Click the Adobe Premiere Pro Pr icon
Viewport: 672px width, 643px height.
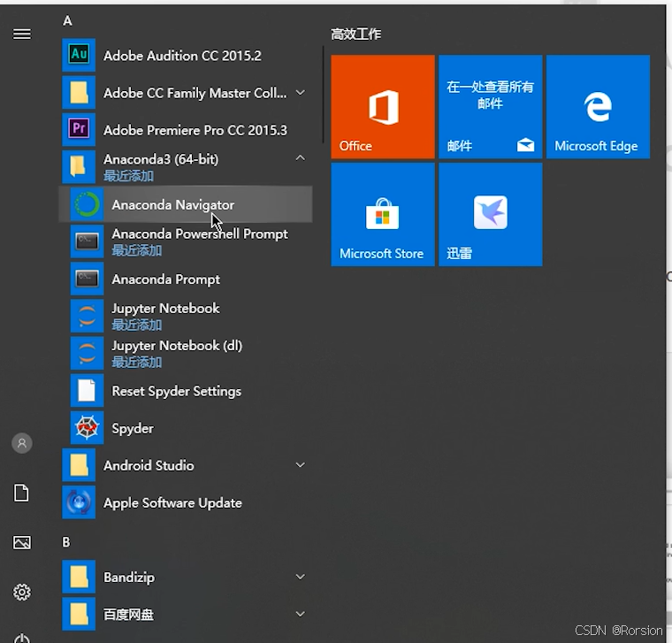click(79, 129)
